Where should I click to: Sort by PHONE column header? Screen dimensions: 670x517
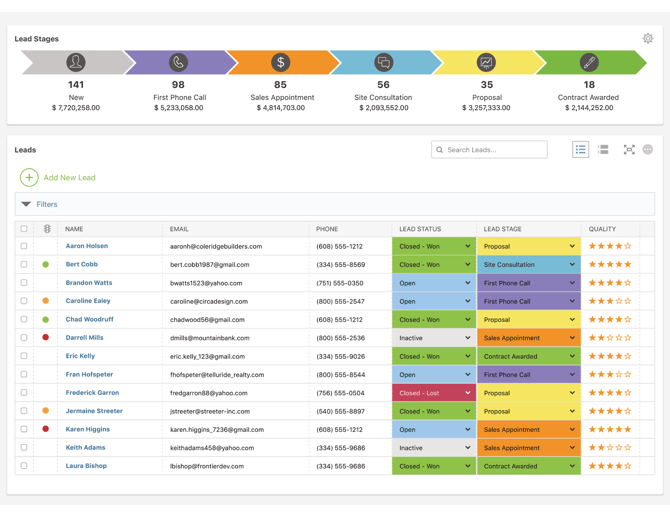click(327, 229)
